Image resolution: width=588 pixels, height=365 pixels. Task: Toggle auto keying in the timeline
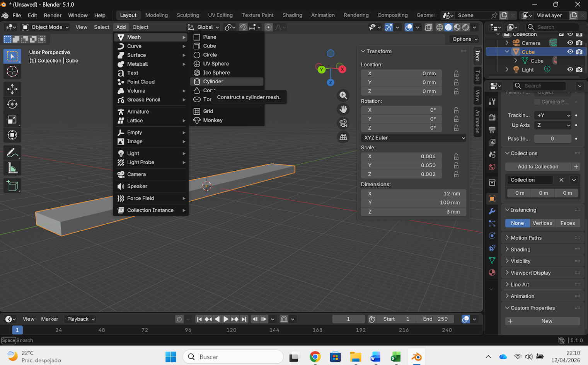pyautogui.click(x=179, y=319)
